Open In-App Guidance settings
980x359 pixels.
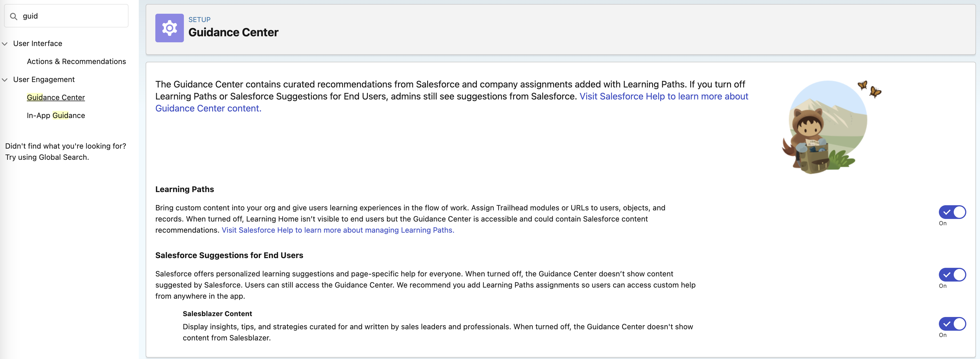tap(56, 115)
